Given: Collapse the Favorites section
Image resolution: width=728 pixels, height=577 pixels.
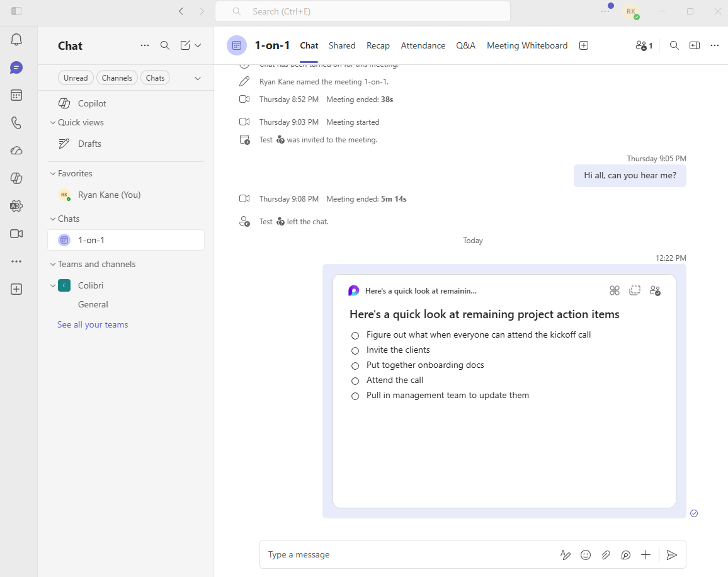Looking at the screenshot, I should point(53,173).
